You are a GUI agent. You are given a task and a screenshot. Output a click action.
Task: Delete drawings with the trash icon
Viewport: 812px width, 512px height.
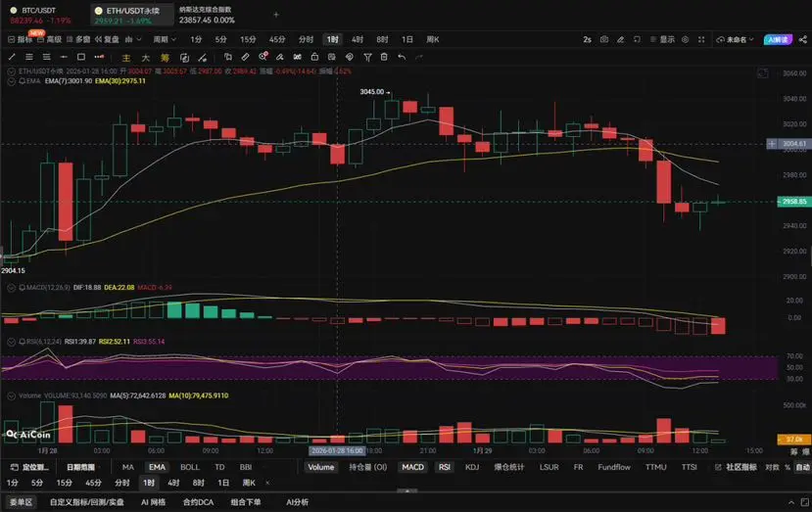[384, 57]
